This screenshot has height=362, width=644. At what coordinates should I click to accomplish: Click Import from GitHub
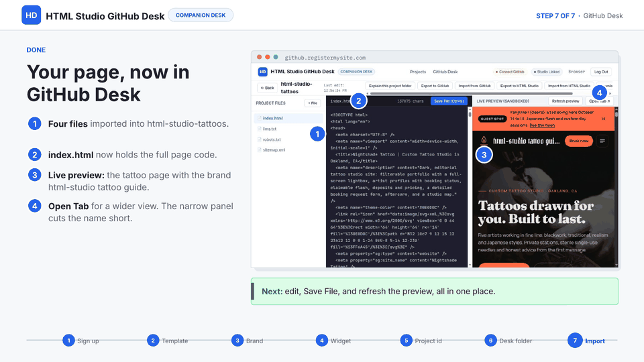(x=474, y=86)
